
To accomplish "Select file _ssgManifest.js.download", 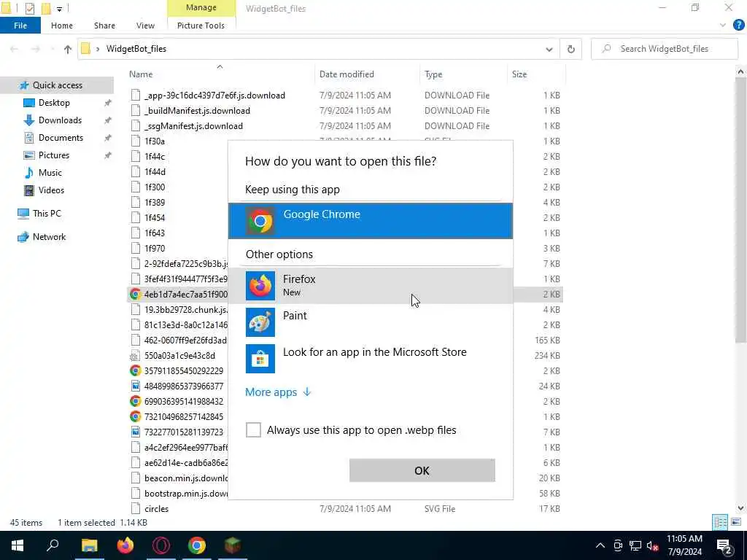I will [193, 125].
